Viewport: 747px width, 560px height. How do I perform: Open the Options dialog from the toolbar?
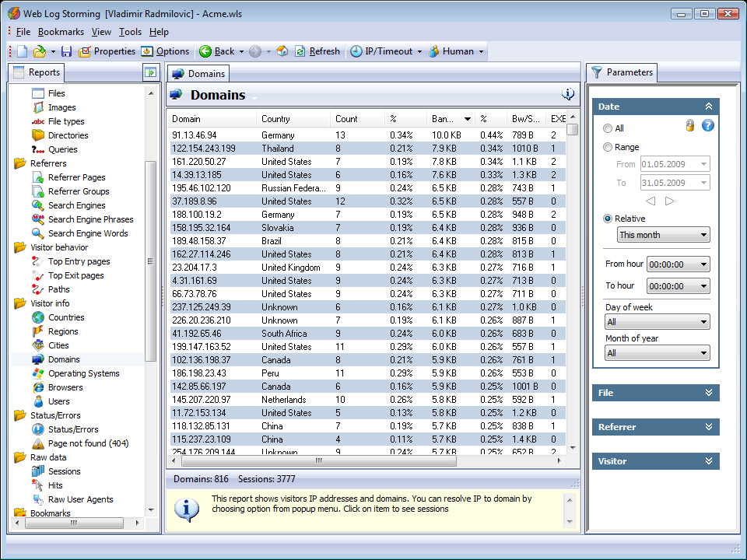click(x=165, y=51)
